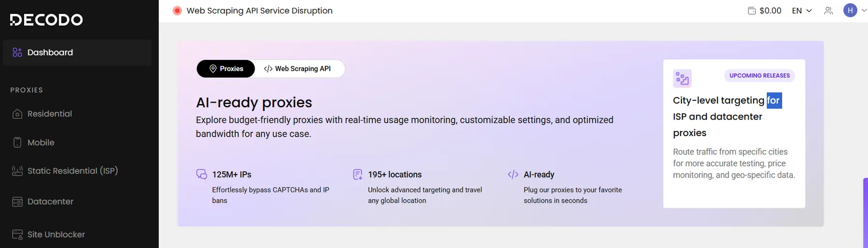Click the Static Residential (ISP) icon

tap(17, 171)
